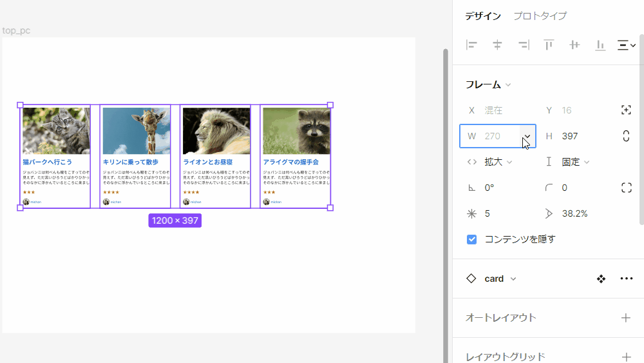The image size is (644, 363).
Task: Align selection horizontal centers
Action: coord(497,44)
